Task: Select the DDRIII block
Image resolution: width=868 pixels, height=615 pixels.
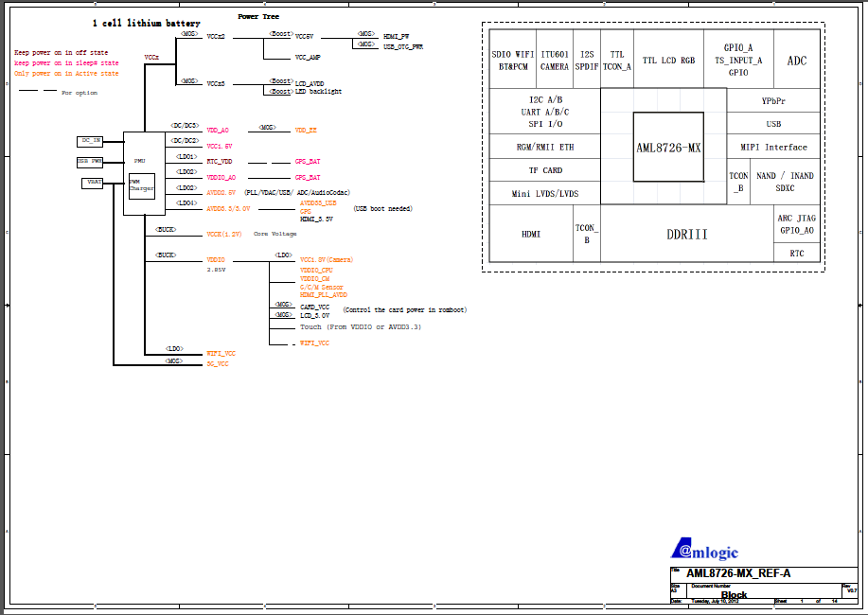Action: (687, 234)
